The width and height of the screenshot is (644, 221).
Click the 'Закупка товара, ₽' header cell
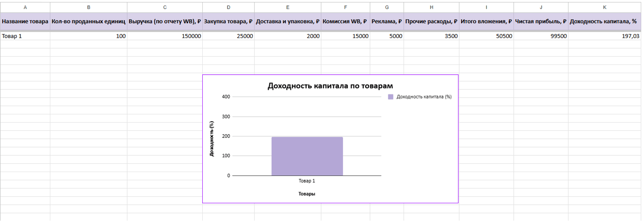coord(228,21)
